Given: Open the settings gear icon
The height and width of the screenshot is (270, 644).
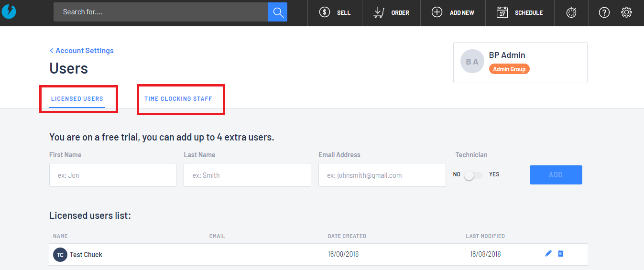Looking at the screenshot, I should pyautogui.click(x=626, y=12).
